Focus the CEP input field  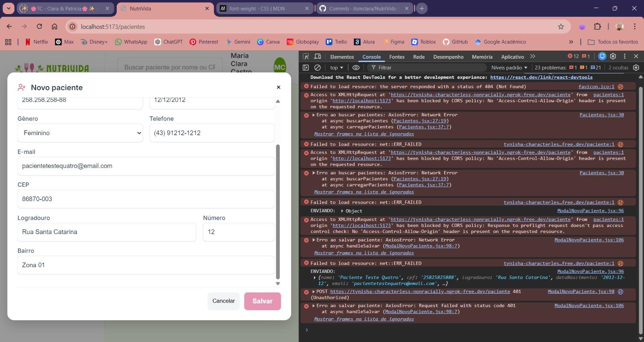pos(146,199)
